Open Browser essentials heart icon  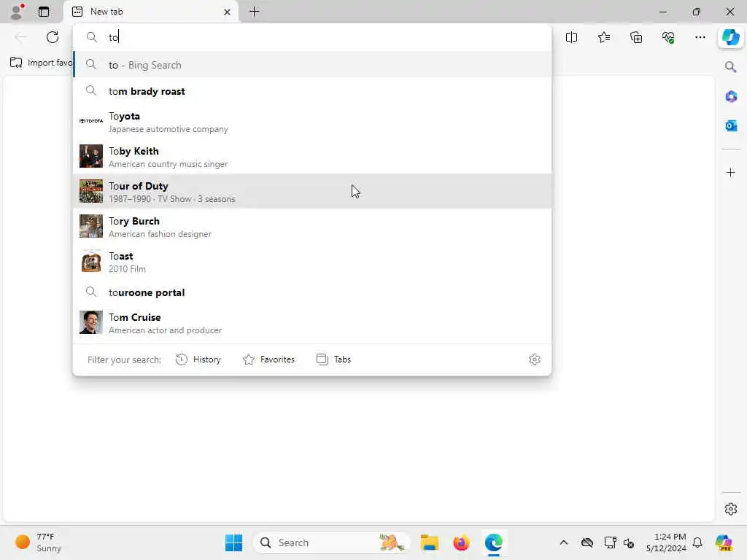[x=668, y=37]
